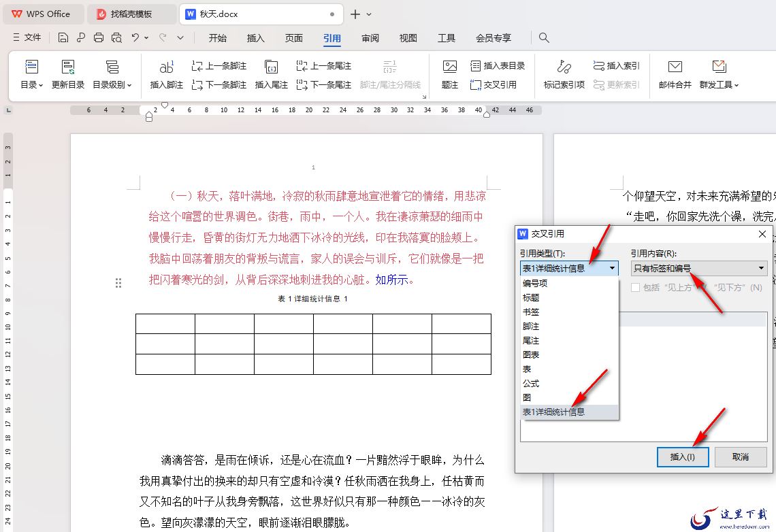
Task: Open the new tab dropdown arrow
Action: pyautogui.click(x=369, y=15)
